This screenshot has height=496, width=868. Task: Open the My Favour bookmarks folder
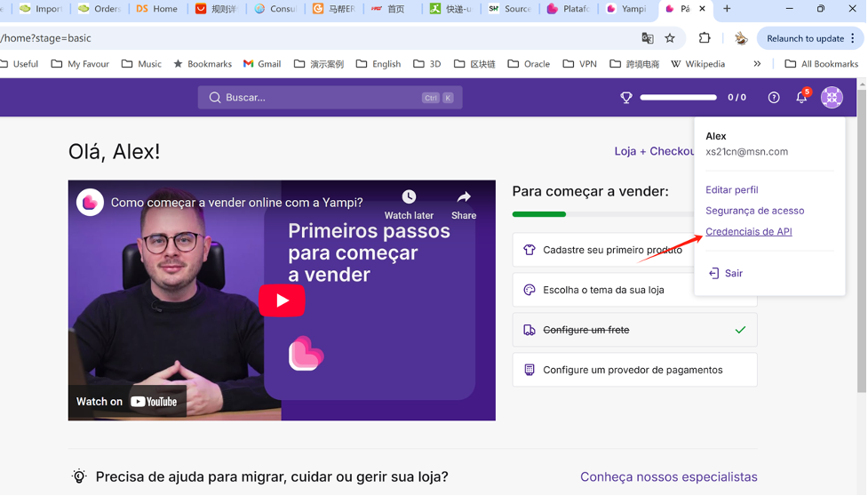pyautogui.click(x=80, y=64)
